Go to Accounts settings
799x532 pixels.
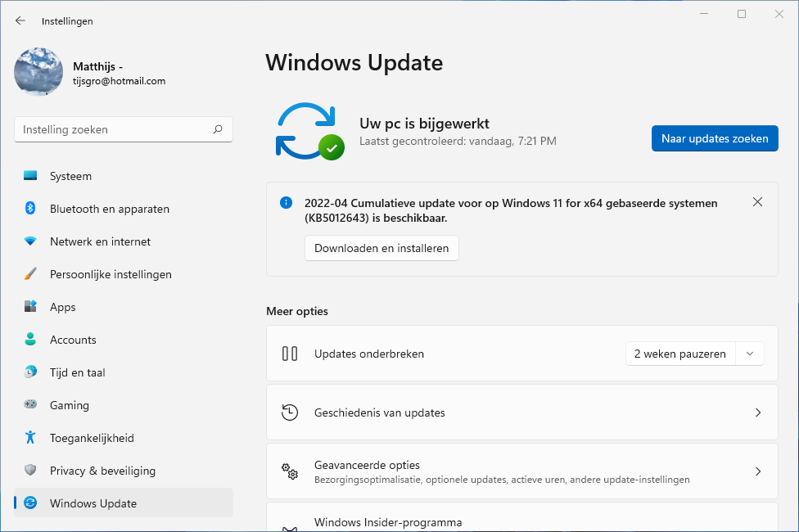coord(73,340)
